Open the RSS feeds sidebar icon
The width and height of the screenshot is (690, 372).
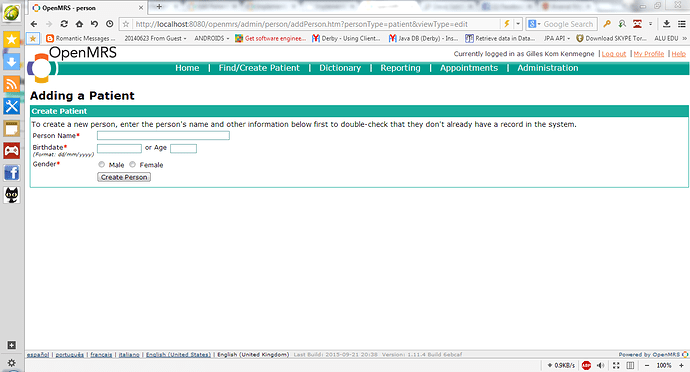[11, 84]
